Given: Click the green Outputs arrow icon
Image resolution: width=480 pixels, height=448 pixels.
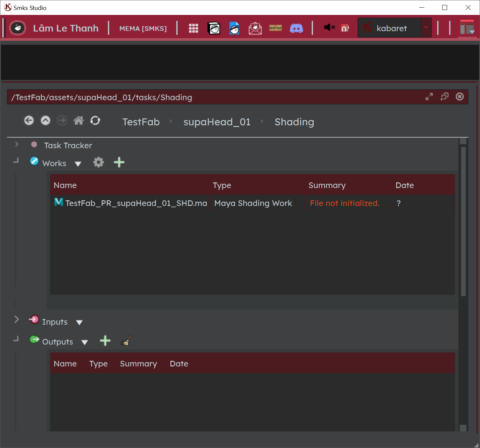Looking at the screenshot, I should point(34,340).
